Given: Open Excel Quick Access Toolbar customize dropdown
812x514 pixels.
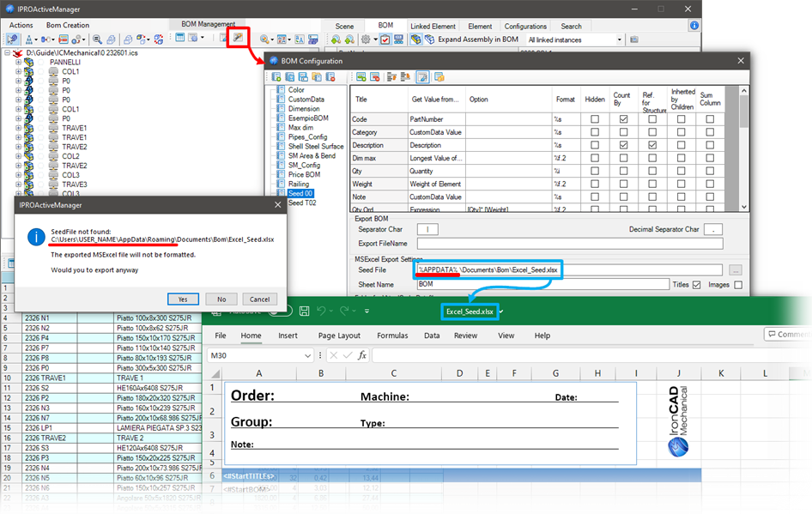Looking at the screenshot, I should click(367, 311).
